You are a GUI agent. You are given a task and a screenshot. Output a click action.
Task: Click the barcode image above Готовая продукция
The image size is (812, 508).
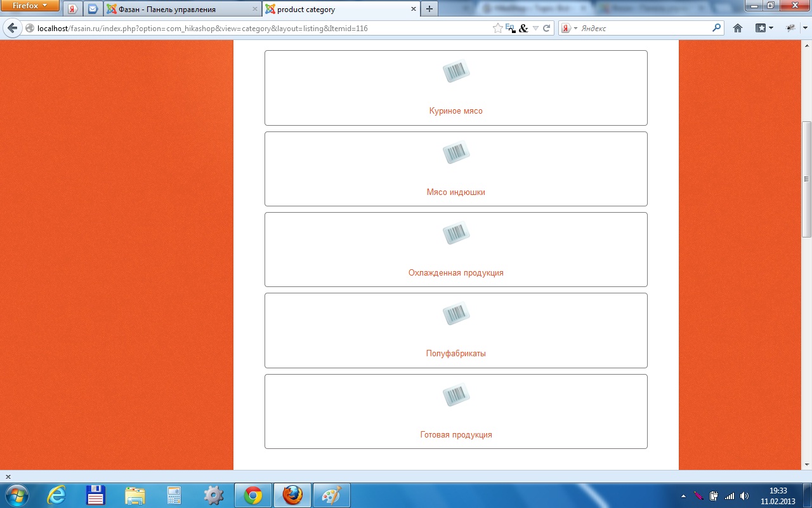click(x=456, y=395)
